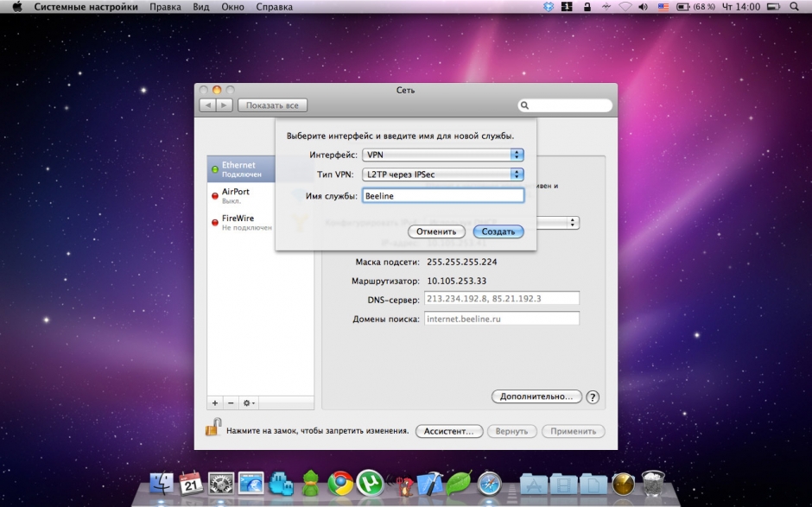Click the Создать button
The height and width of the screenshot is (507, 812).
pyautogui.click(x=498, y=231)
